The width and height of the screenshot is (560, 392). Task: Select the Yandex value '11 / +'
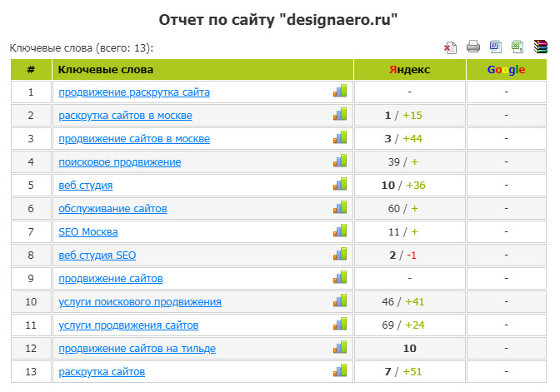[x=403, y=232]
